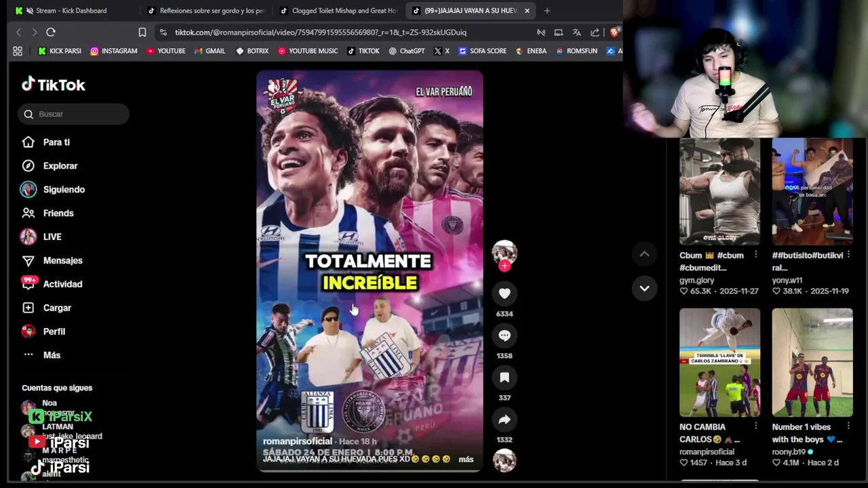868x488 pixels.
Task: Go forward in browser history
Action: pyautogui.click(x=35, y=32)
